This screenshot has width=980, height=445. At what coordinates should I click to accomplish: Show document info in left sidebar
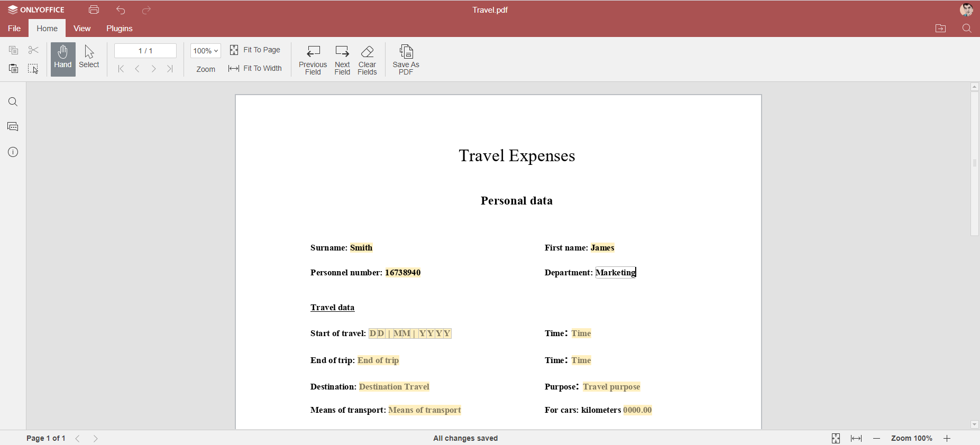pos(13,152)
